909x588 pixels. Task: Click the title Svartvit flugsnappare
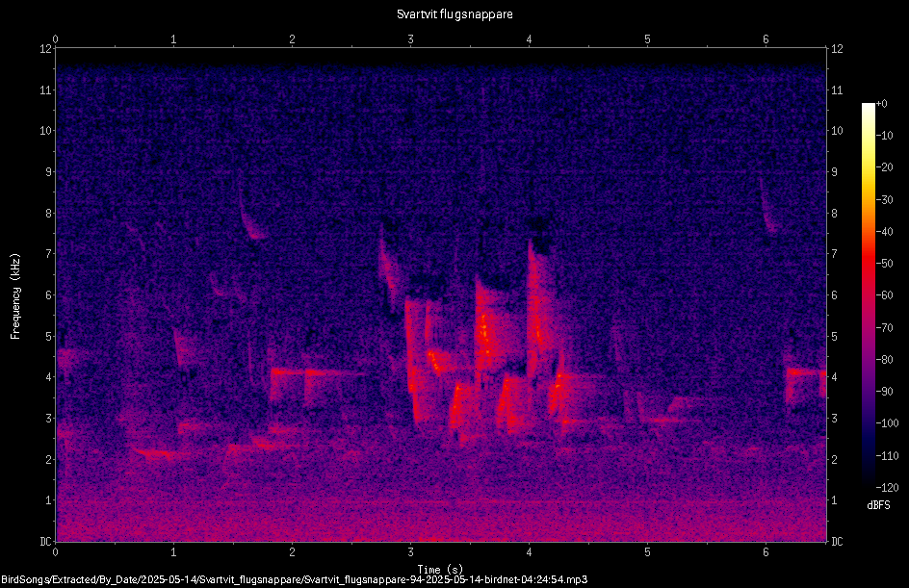[x=454, y=13]
